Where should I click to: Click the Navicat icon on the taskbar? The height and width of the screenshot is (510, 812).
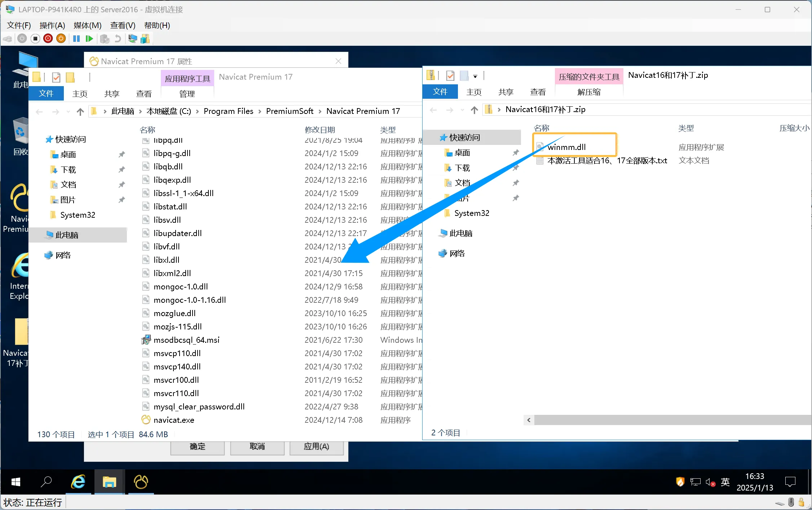click(x=141, y=482)
